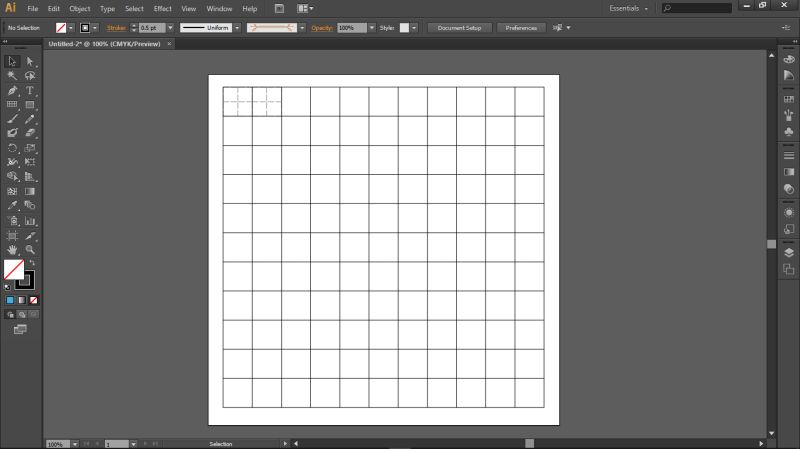This screenshot has height=449, width=800.
Task: Select the Type tool
Action: click(30, 91)
